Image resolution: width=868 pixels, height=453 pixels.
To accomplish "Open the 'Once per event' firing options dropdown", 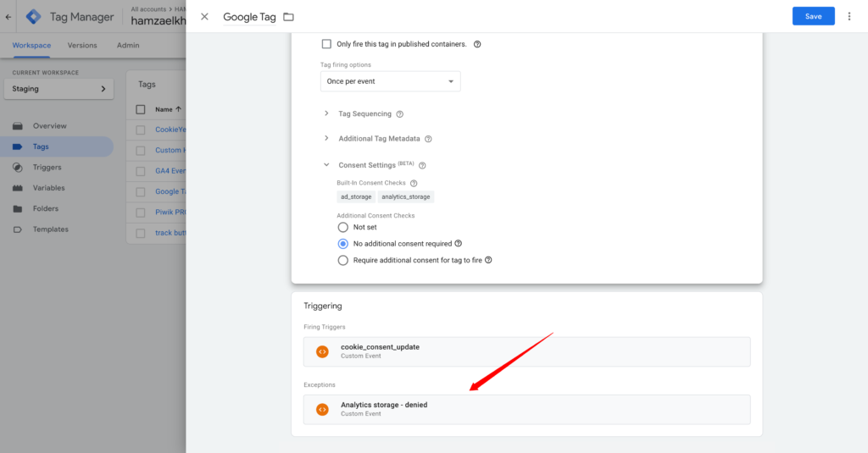I will click(x=391, y=81).
